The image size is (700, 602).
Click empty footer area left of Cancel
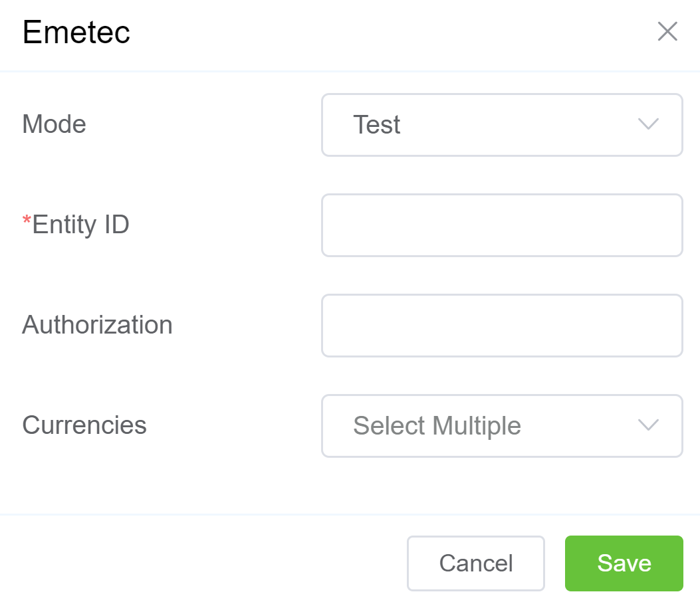click(199, 563)
